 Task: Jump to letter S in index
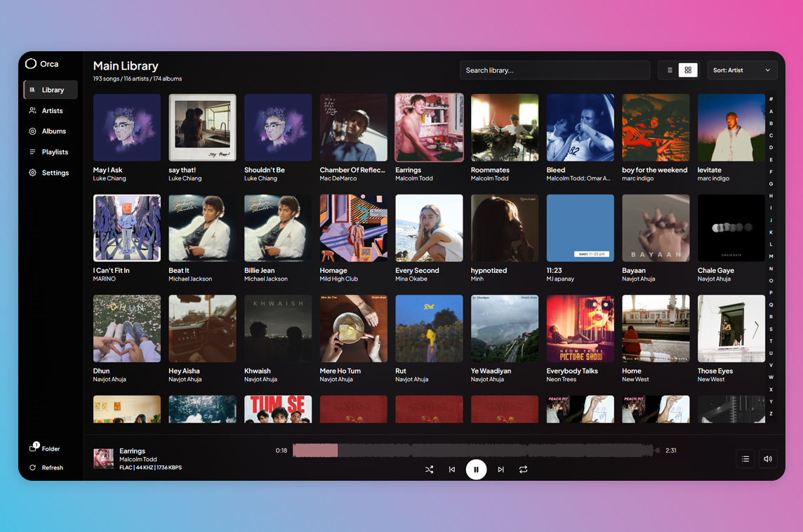pyautogui.click(x=771, y=328)
